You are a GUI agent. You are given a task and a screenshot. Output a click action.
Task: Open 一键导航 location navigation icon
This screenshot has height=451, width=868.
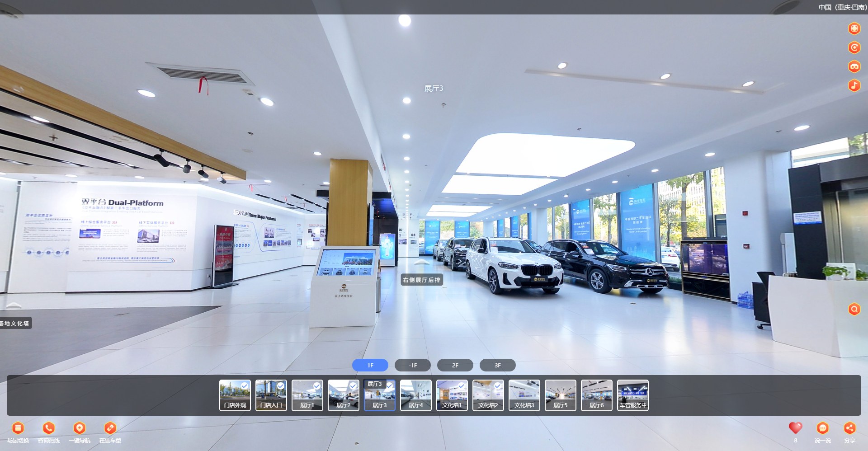tap(80, 428)
